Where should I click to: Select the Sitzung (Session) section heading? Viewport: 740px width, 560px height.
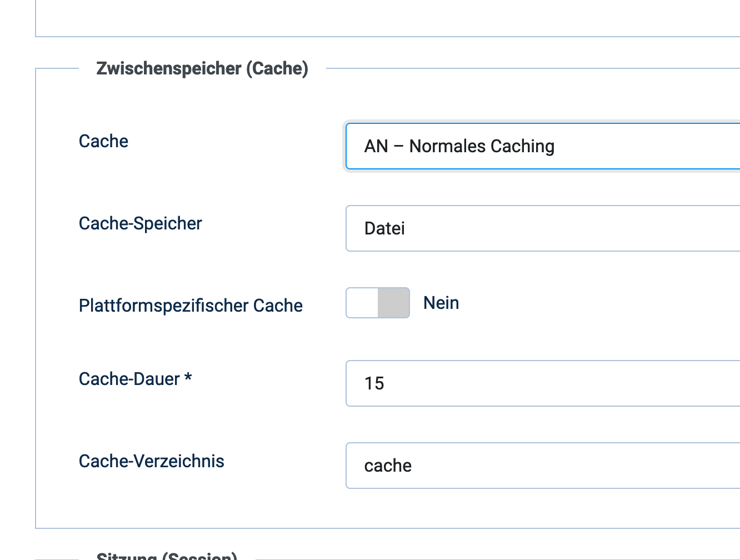pos(167,556)
